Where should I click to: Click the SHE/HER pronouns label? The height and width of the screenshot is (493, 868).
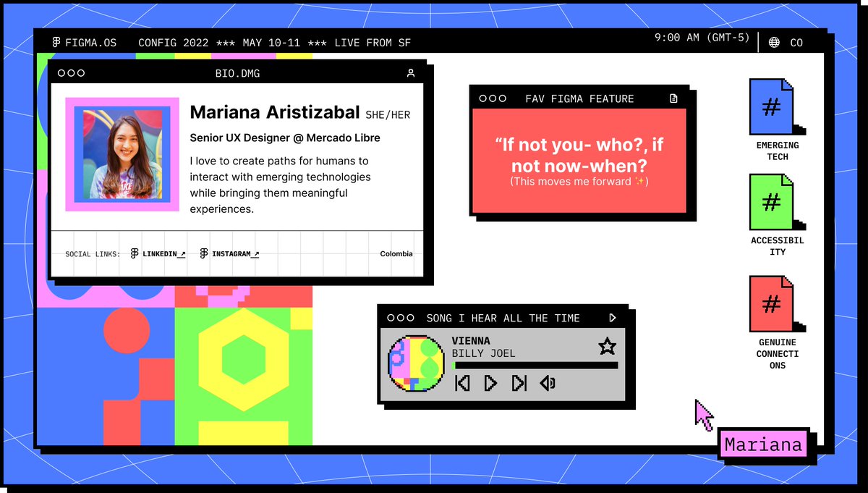pos(388,115)
